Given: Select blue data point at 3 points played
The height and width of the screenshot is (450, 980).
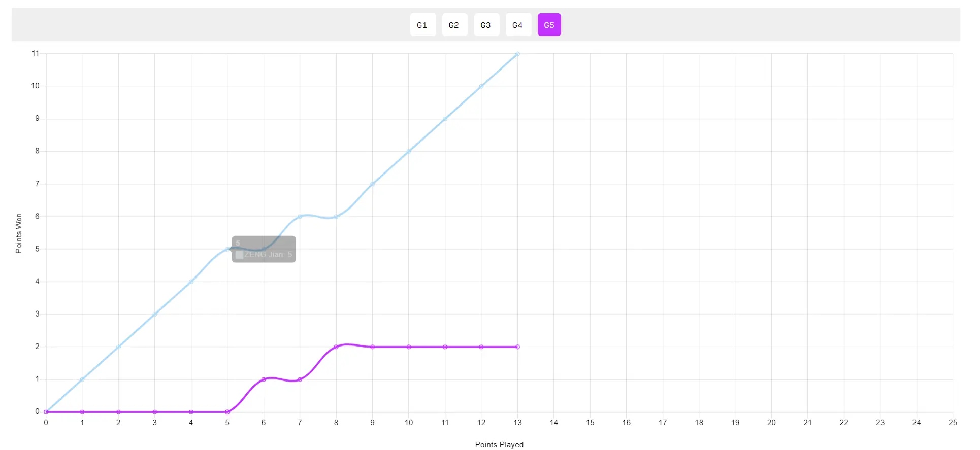Looking at the screenshot, I should (155, 315).
